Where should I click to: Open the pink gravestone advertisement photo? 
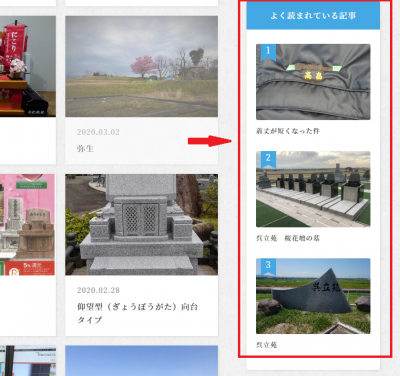coord(27,224)
